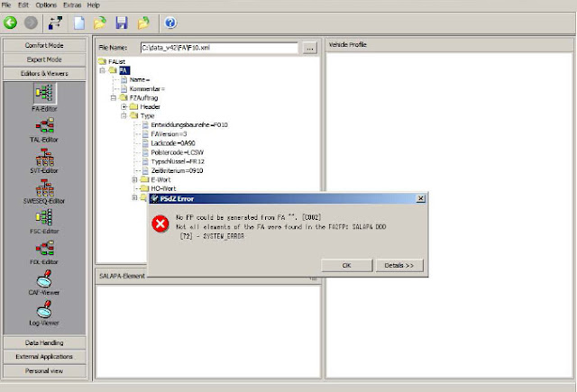This screenshot has height=392, width=577.
Task: Select the E-Wort folder
Action: coord(160,179)
